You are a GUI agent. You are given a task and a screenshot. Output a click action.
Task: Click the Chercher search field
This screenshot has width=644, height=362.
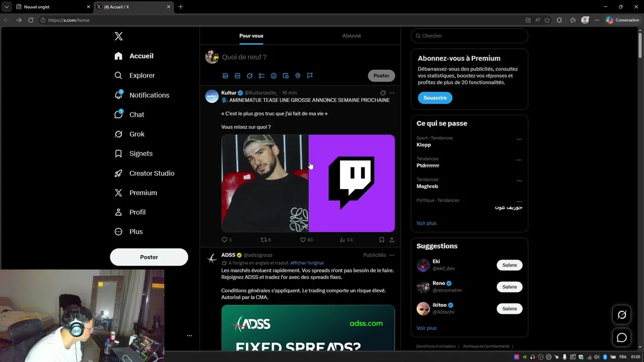pyautogui.click(x=469, y=36)
